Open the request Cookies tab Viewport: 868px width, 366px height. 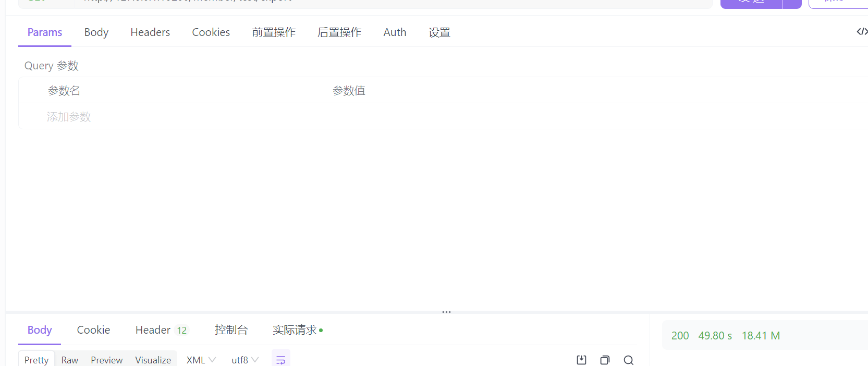211,32
